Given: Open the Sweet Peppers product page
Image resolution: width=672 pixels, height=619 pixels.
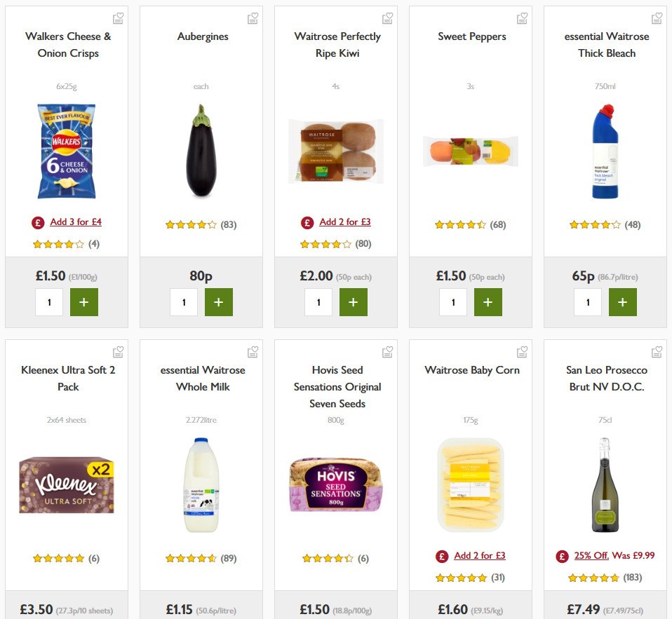Looking at the screenshot, I should [x=471, y=36].
